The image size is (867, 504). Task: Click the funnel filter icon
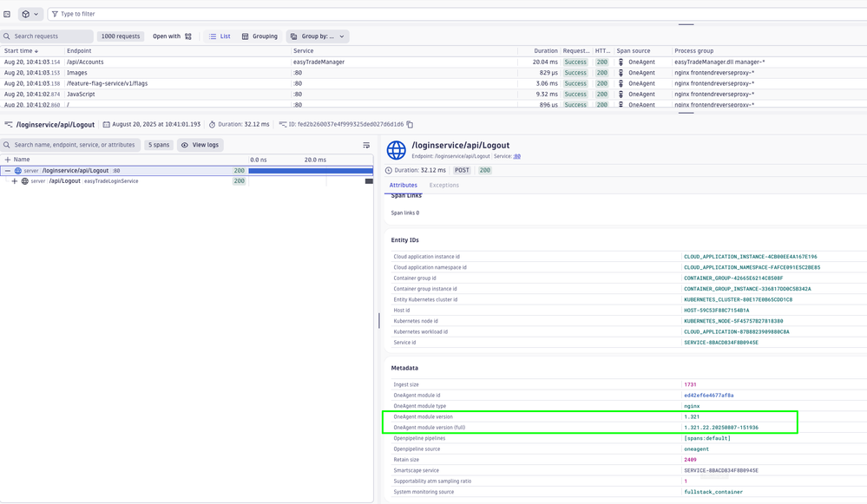point(55,14)
